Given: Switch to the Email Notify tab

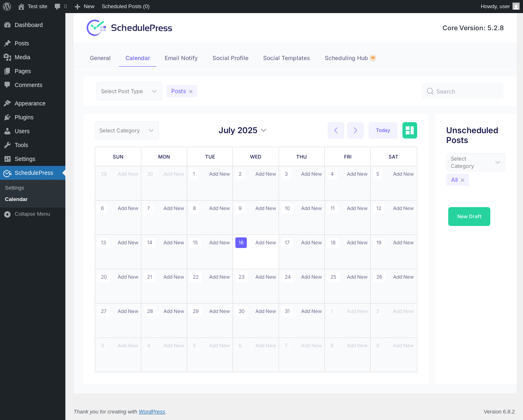Looking at the screenshot, I should 181,58.
